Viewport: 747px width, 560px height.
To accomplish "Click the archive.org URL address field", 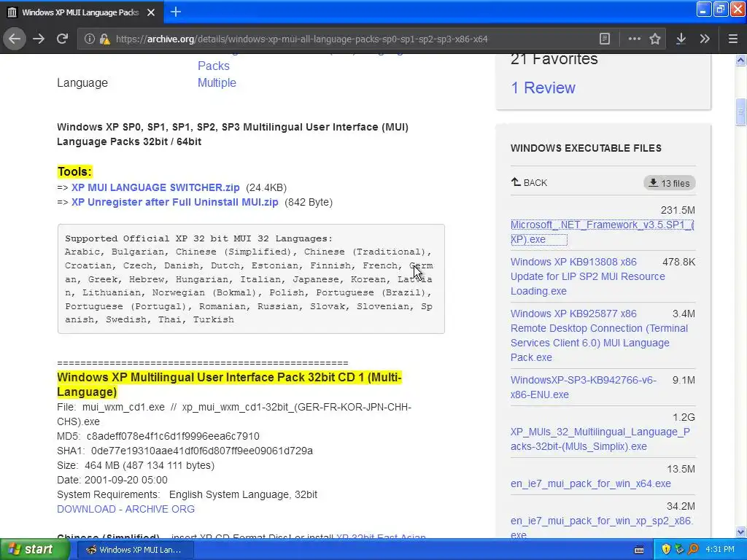I will tap(301, 39).
